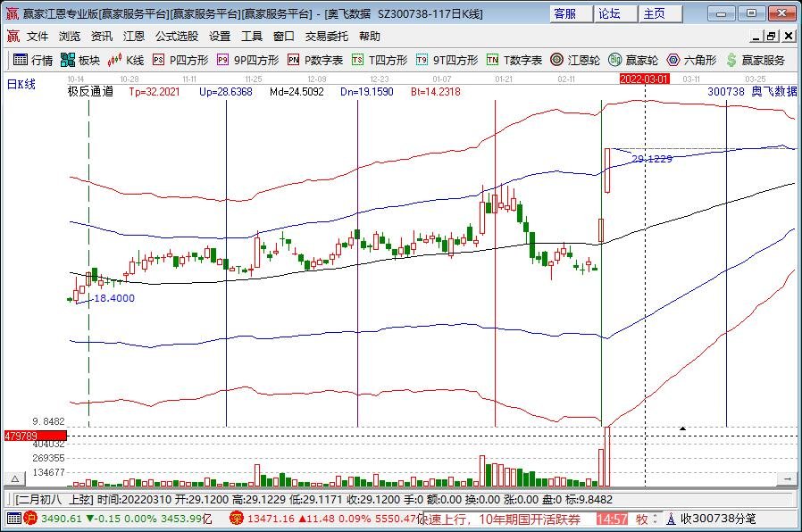Open the 交易委托 menu
The image size is (802, 532).
[x=327, y=37]
